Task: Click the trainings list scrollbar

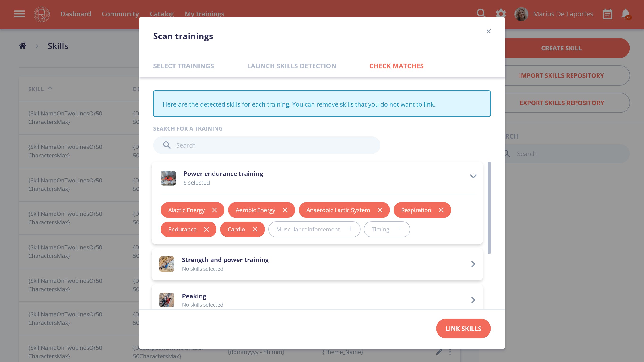Action: pos(489,207)
